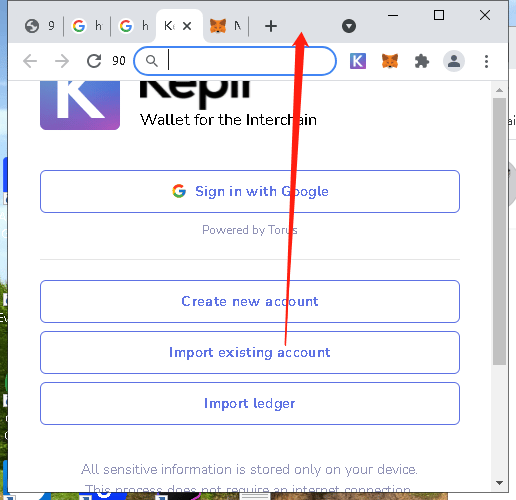Click the Wallet for the Interchain tagline
The height and width of the screenshot is (500, 516).
click(228, 120)
